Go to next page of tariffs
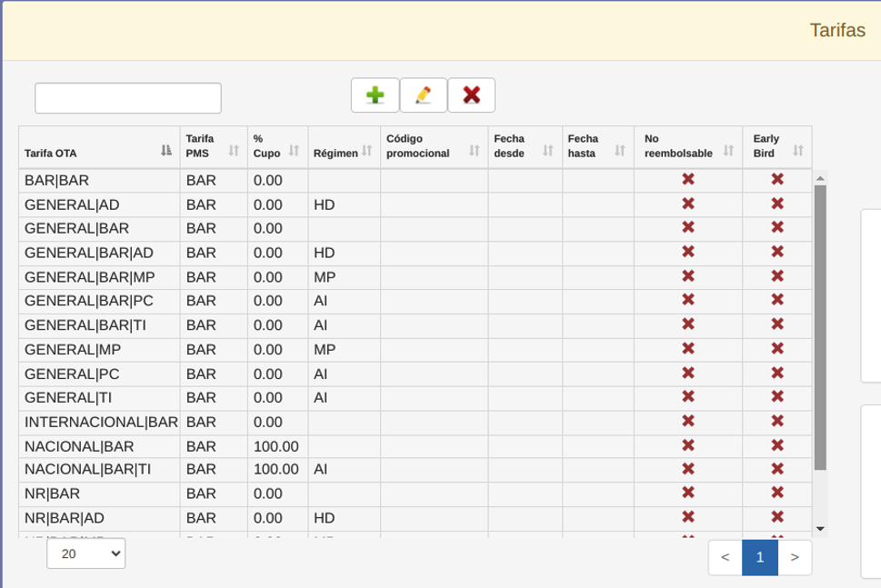 coord(795,558)
